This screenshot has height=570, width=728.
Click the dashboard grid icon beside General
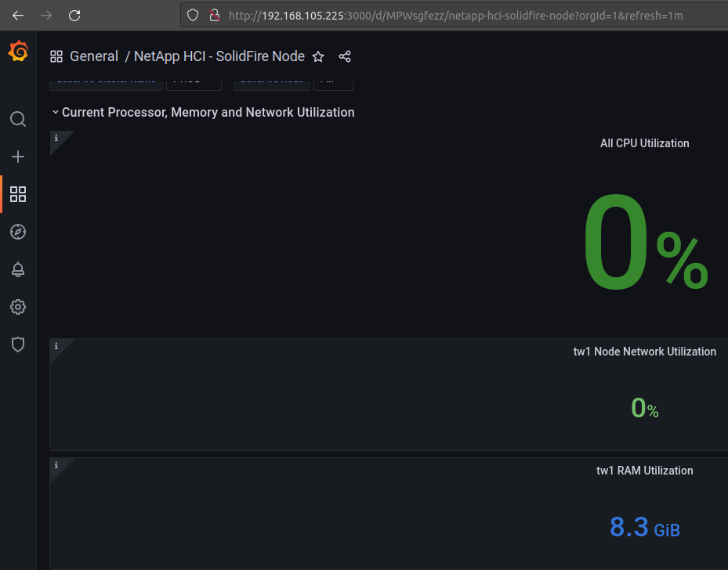pos(56,56)
